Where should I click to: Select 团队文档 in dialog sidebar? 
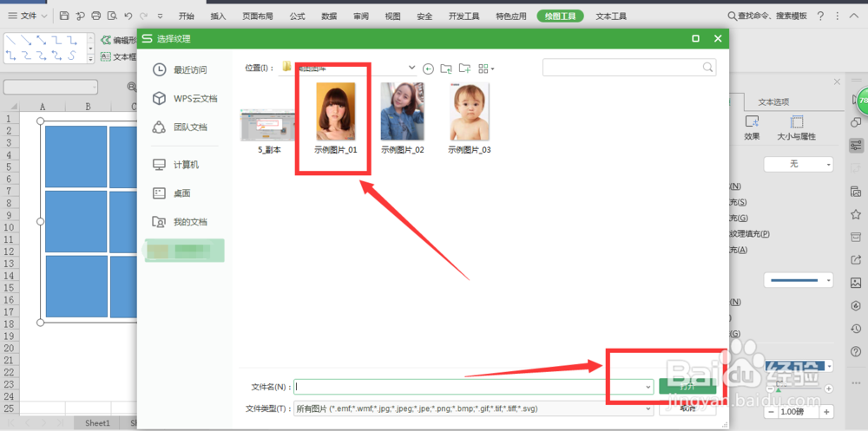pos(180,127)
